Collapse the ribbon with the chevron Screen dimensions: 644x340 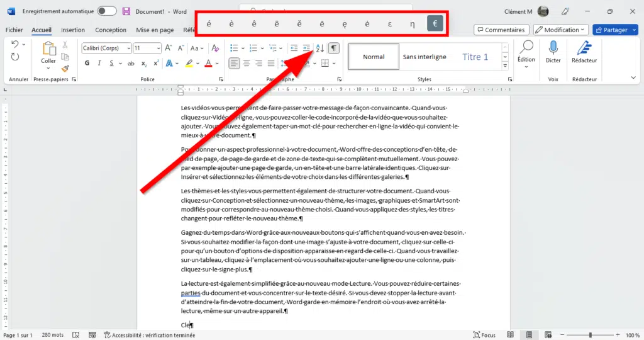633,77
